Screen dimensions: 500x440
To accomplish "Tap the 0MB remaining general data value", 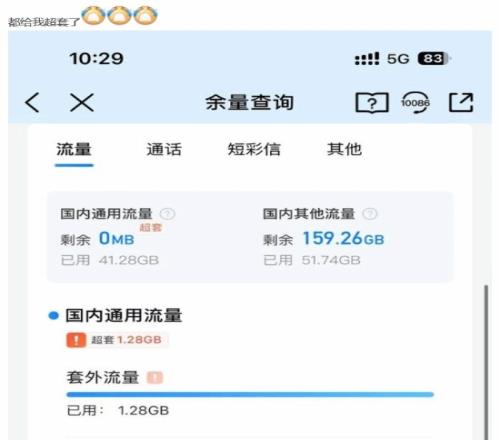I will (117, 239).
